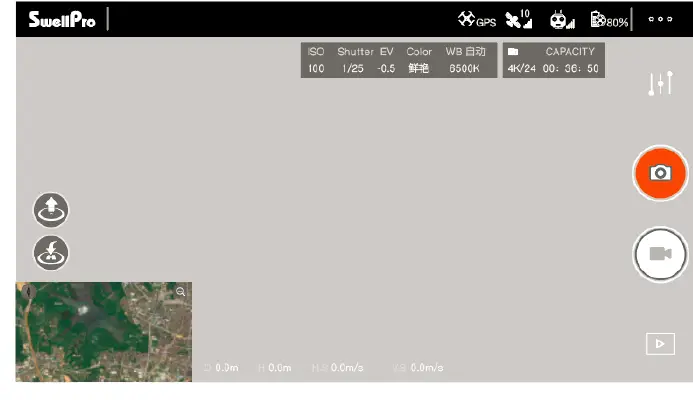Tap the auto takeoff button
The image size is (693, 400).
tap(51, 210)
